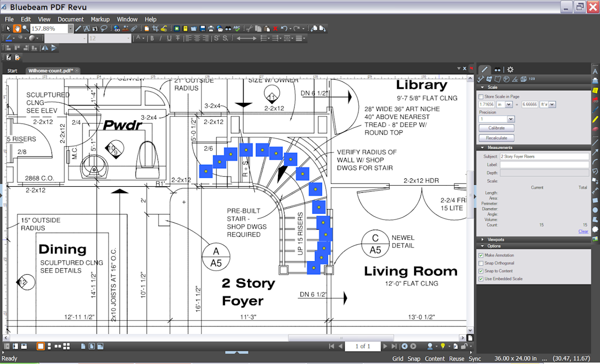Collapse the Scale section
This screenshot has height=364, width=600.
(482, 87)
